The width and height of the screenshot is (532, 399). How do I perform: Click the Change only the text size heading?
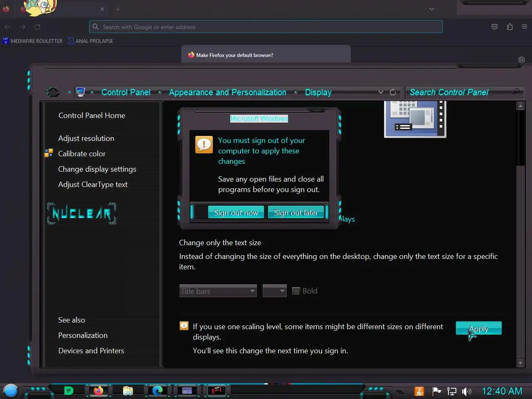pyautogui.click(x=220, y=243)
